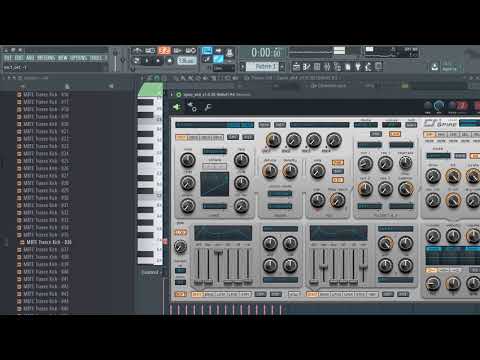Select ENV1 tab under left envelope
The width and height of the screenshot is (480, 360).
(x=197, y=294)
